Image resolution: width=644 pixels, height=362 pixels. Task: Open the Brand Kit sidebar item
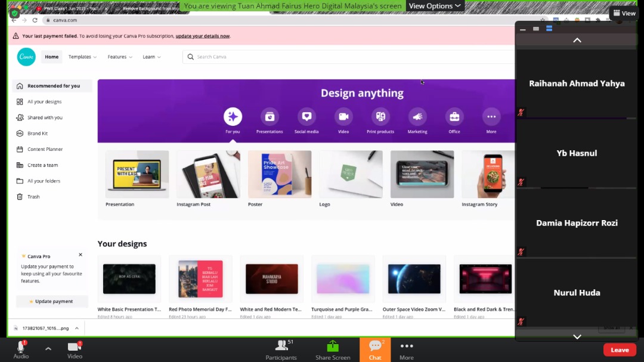pos(38,134)
